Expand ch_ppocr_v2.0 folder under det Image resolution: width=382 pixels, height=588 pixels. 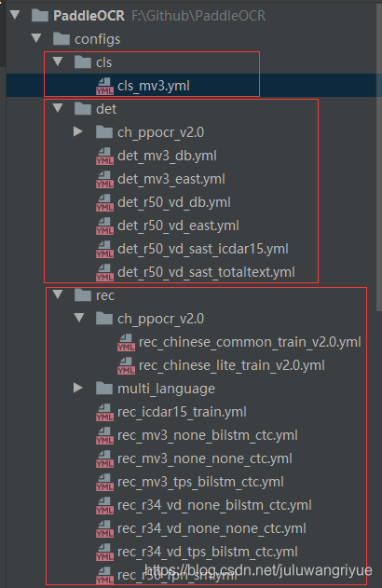point(78,131)
